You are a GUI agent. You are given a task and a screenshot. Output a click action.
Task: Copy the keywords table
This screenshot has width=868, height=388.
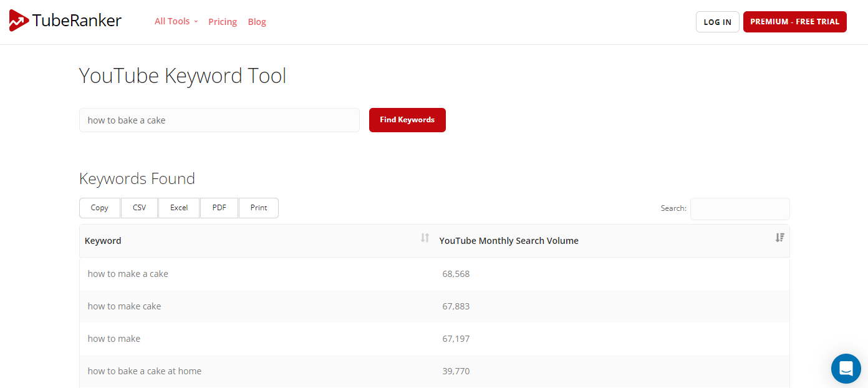100,208
